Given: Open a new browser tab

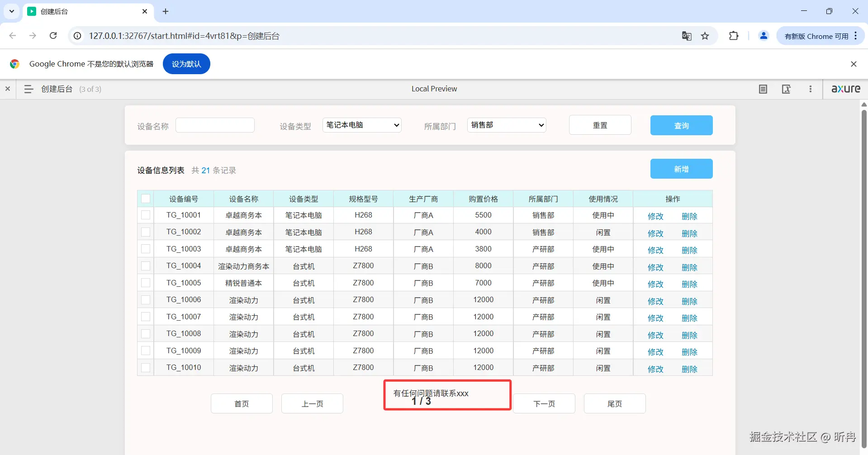Looking at the screenshot, I should coord(166,11).
